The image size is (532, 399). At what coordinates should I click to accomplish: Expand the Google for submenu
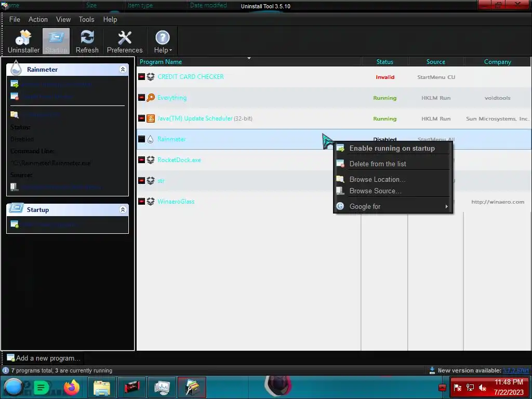click(x=393, y=206)
